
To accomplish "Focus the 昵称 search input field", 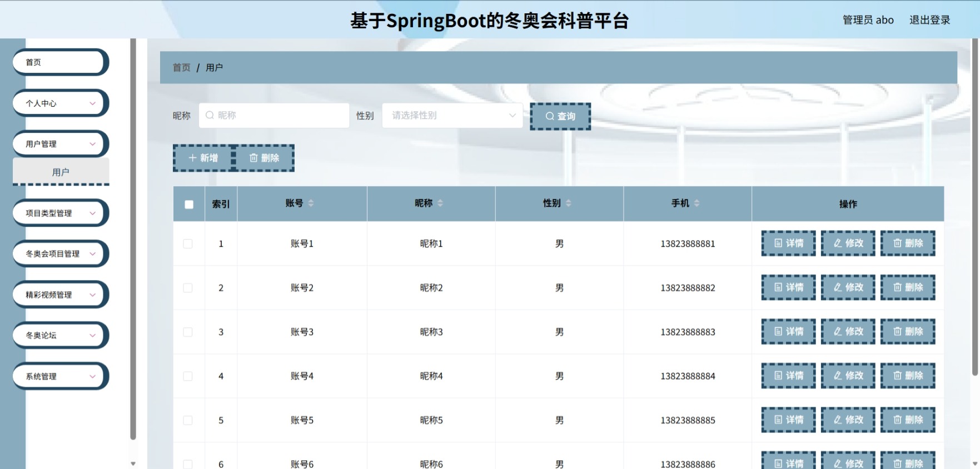I will coord(274,116).
